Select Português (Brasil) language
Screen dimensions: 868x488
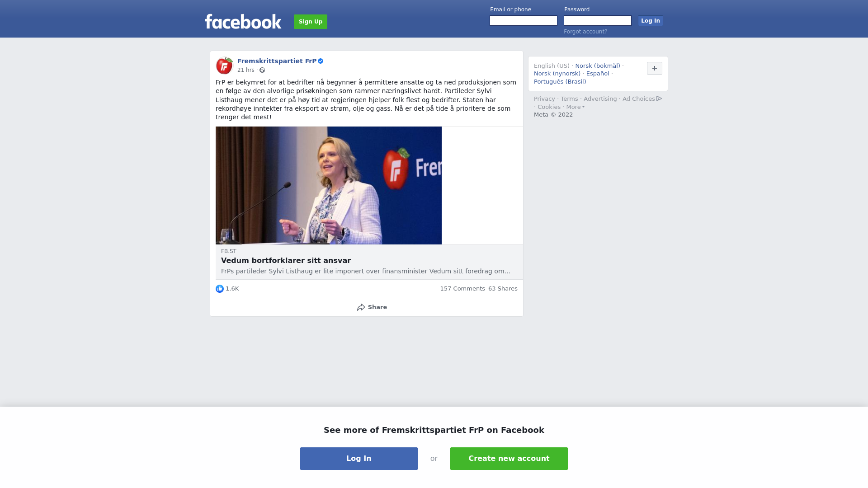click(560, 82)
